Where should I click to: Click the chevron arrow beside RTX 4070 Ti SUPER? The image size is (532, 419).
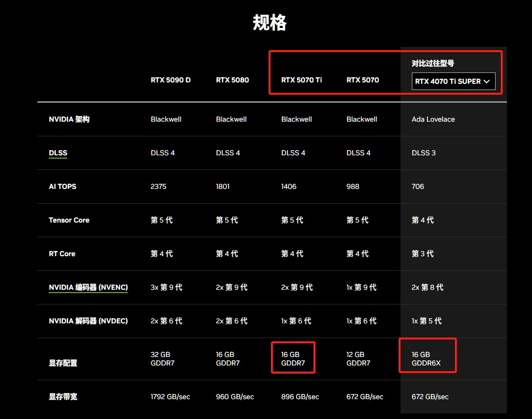487,81
